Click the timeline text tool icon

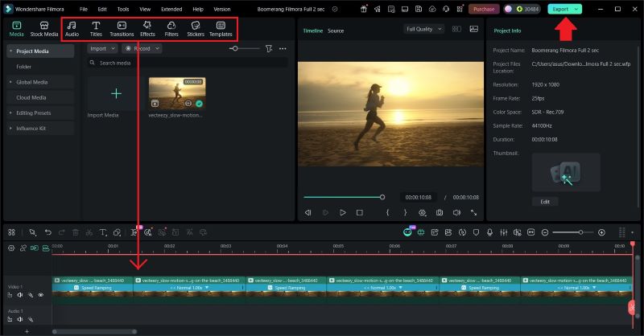(103, 232)
